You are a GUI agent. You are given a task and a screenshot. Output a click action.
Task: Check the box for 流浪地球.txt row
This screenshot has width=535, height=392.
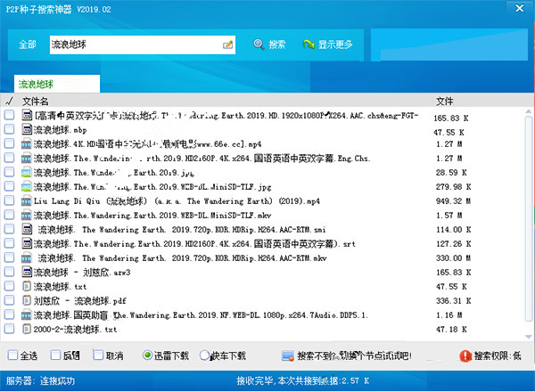[9, 286]
